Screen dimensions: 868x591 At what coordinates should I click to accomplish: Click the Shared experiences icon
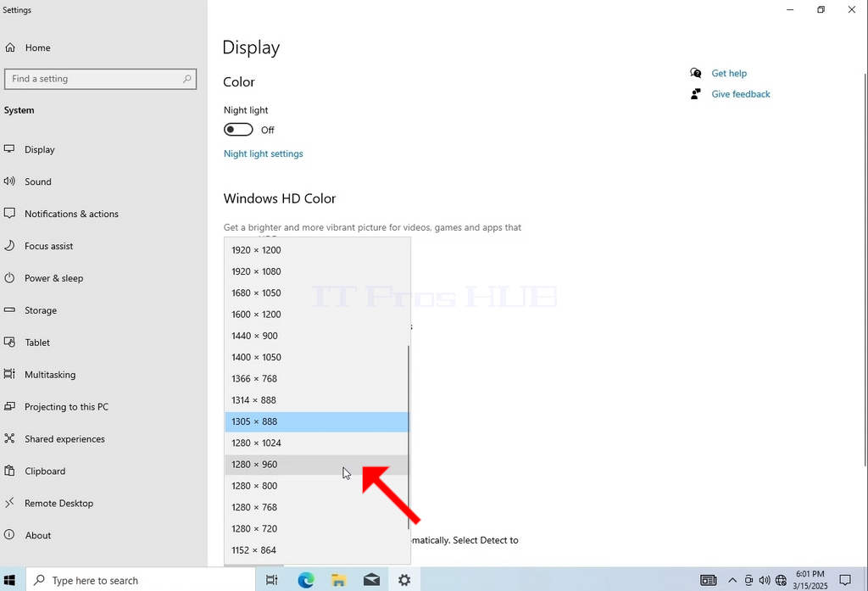(9, 438)
